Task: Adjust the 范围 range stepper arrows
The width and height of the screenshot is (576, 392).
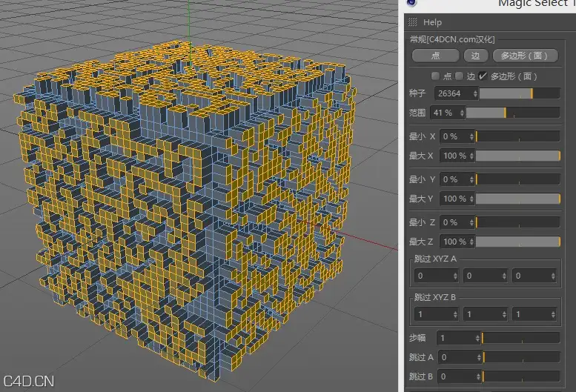Action: pyautogui.click(x=462, y=113)
